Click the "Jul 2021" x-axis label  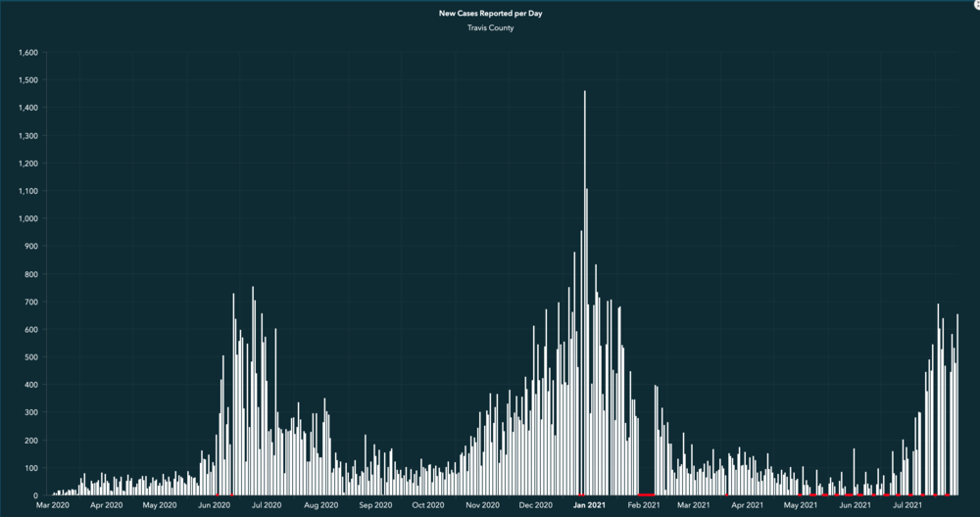(907, 506)
